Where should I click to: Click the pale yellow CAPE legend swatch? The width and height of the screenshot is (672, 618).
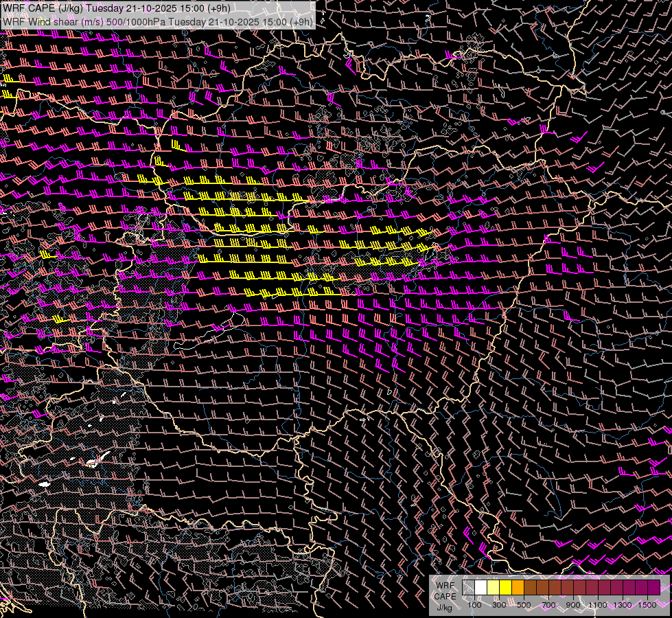click(494, 588)
